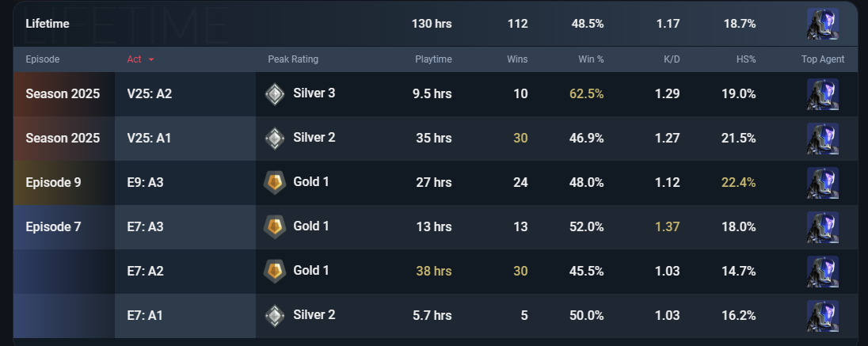This screenshot has width=868, height=346.
Task: Click the Silver 3 rank icon
Action: click(275, 94)
